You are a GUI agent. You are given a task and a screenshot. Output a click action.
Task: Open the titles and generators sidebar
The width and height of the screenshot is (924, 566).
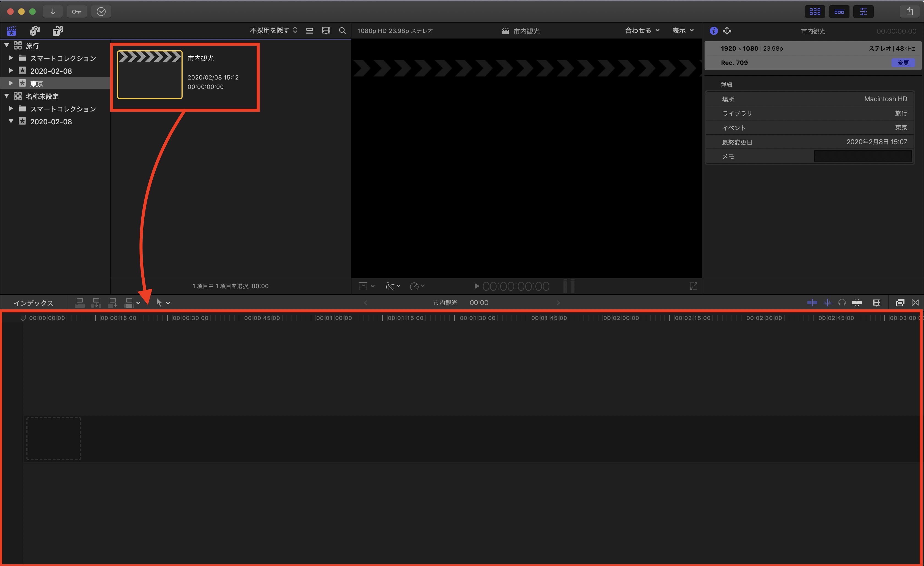pyautogui.click(x=57, y=31)
